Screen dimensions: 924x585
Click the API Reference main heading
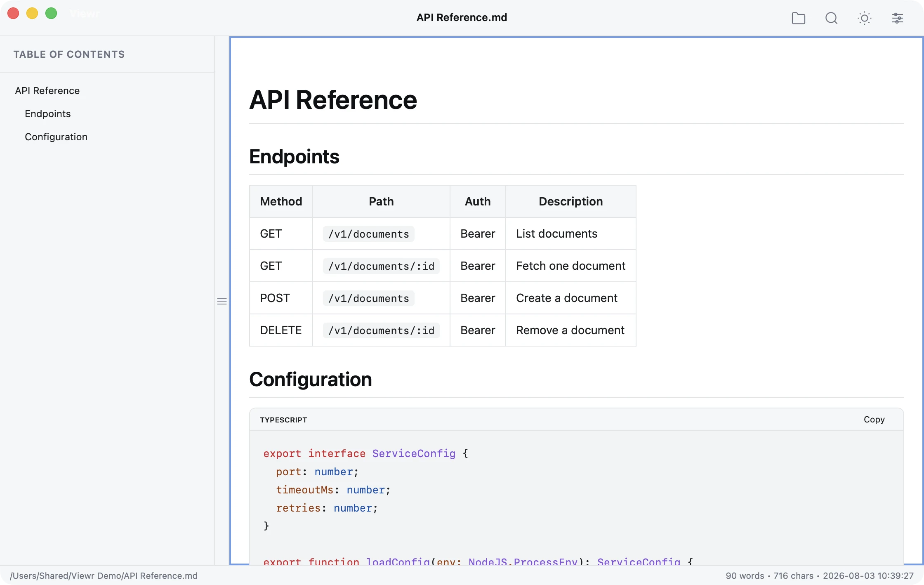coord(333,100)
